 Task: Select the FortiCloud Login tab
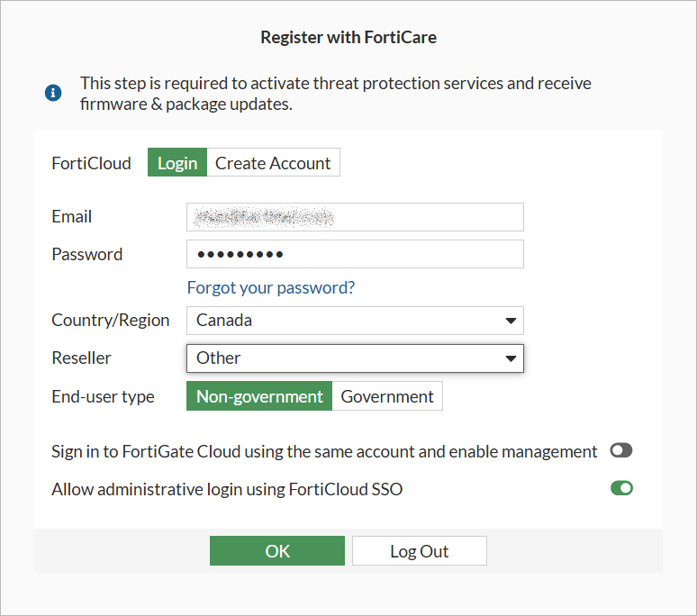coord(177,163)
